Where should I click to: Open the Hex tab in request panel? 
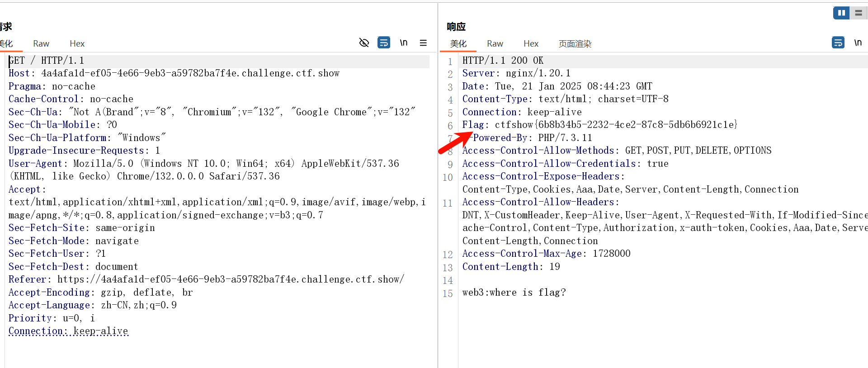pos(77,44)
